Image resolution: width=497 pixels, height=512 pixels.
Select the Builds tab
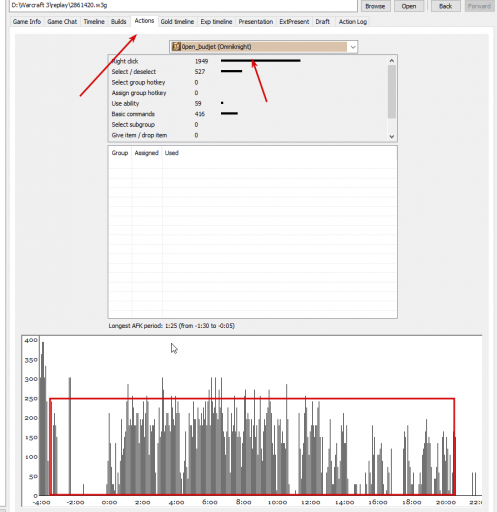(x=119, y=22)
